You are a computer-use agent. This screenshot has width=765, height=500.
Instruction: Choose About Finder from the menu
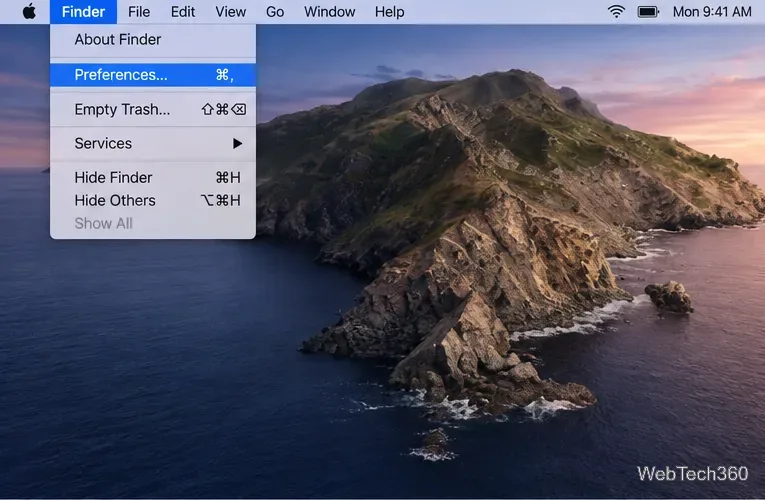pyautogui.click(x=153, y=40)
